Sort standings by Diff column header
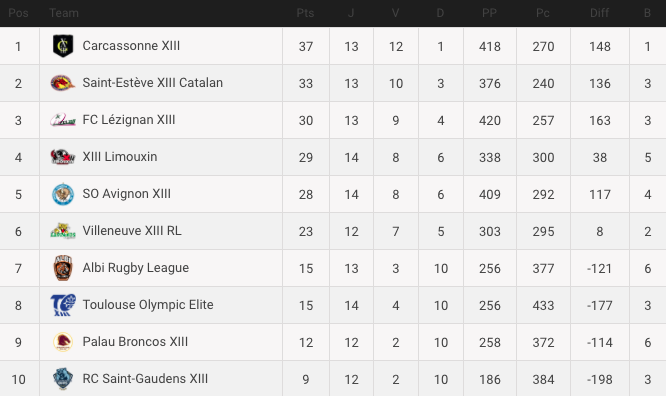This screenshot has width=666, height=396. point(599,13)
